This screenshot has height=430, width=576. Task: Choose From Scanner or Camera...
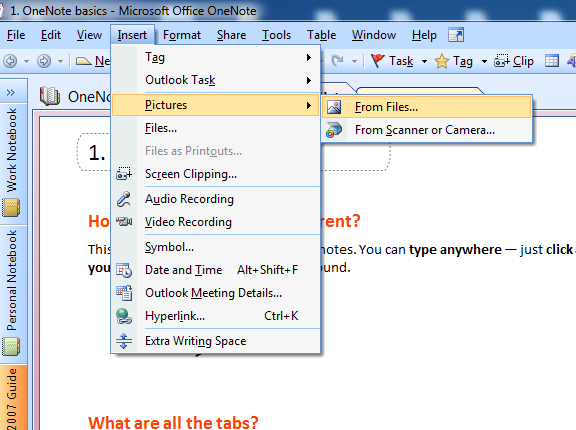tap(427, 130)
